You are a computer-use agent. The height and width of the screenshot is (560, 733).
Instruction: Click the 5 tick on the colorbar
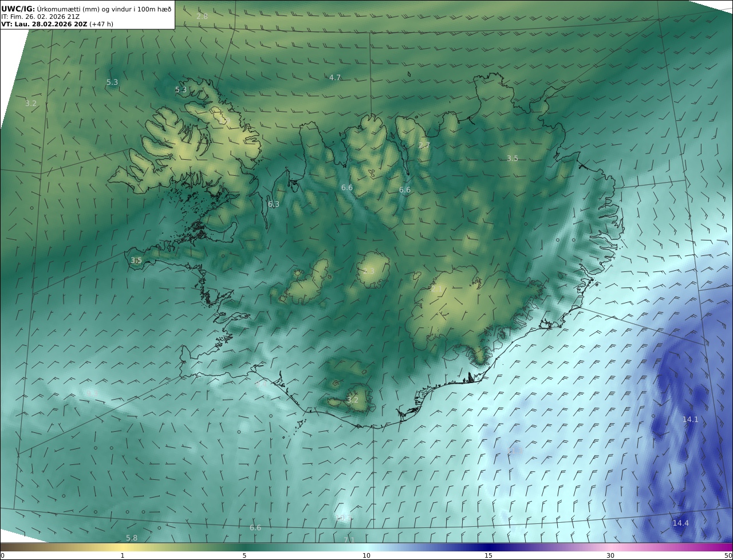coord(245,555)
